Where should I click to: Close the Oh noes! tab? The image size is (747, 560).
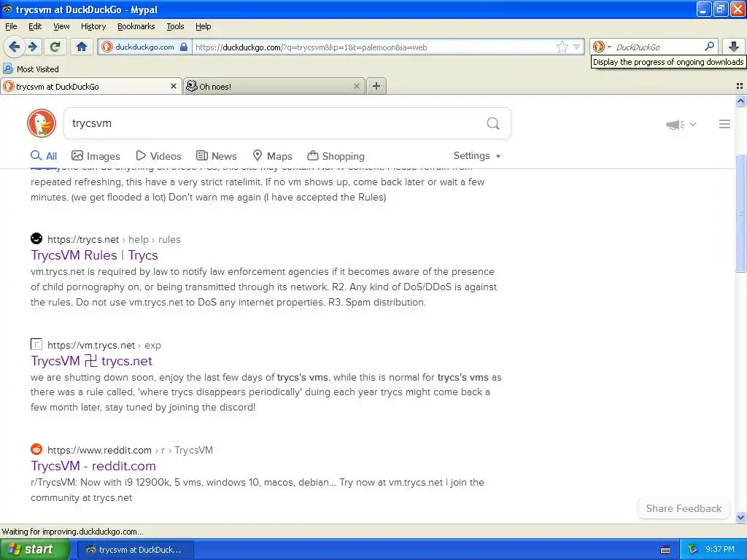coord(356,86)
